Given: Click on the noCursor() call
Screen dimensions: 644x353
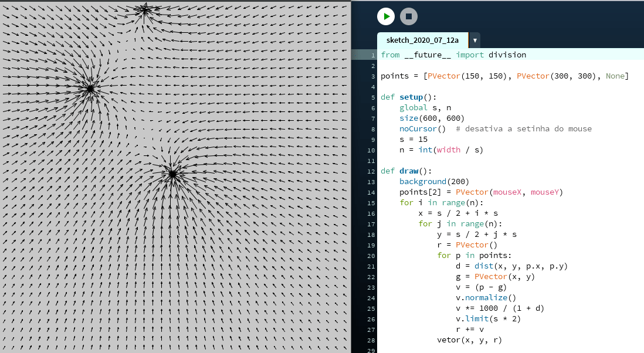Looking at the screenshot, I should coord(422,128).
